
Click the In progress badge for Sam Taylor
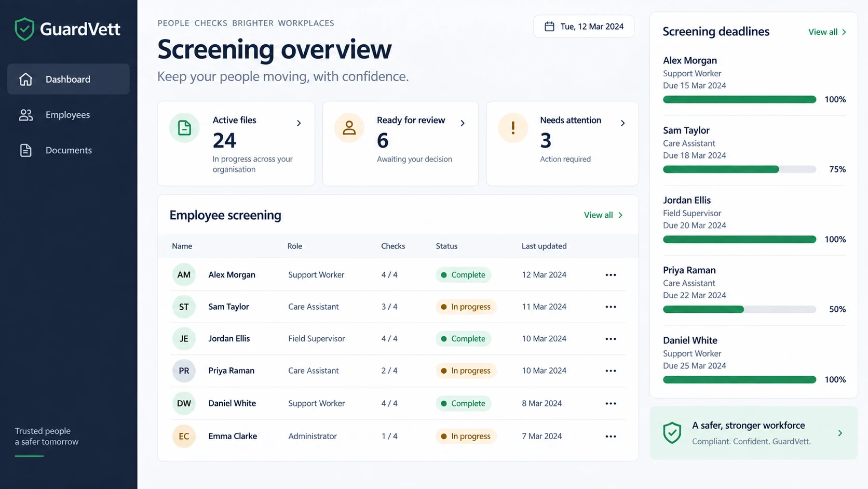tap(466, 307)
